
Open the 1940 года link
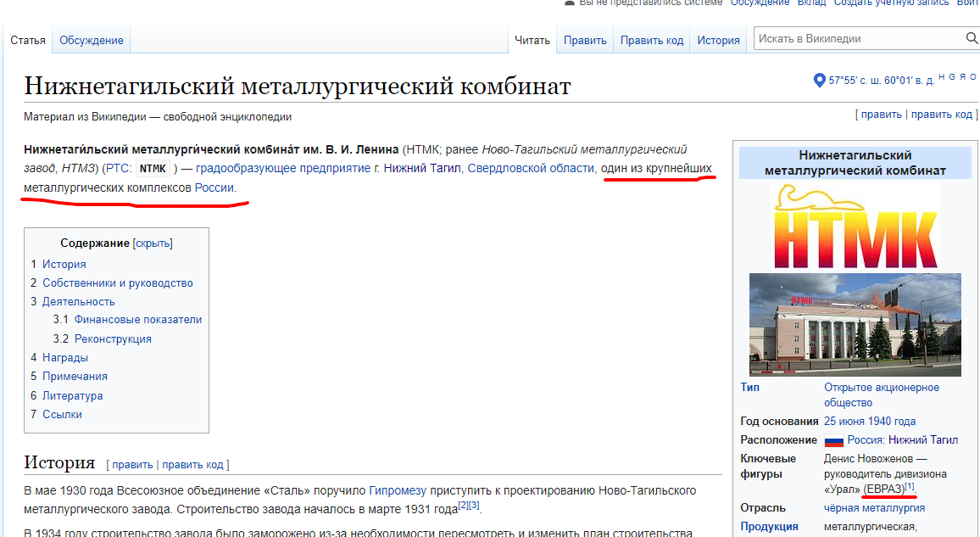point(893,422)
